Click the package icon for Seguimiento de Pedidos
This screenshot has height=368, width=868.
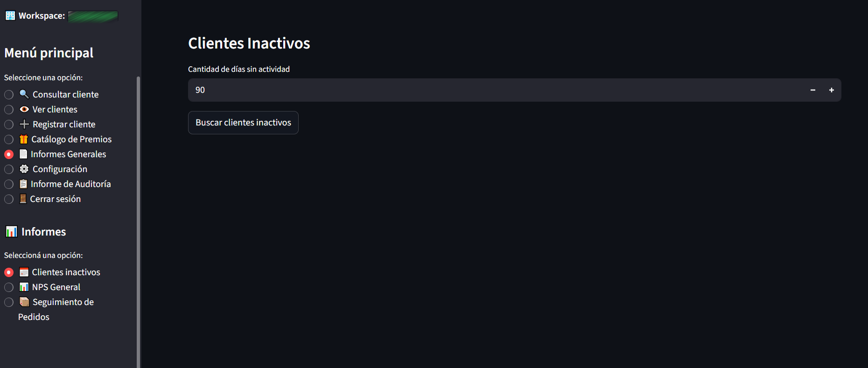tap(24, 302)
